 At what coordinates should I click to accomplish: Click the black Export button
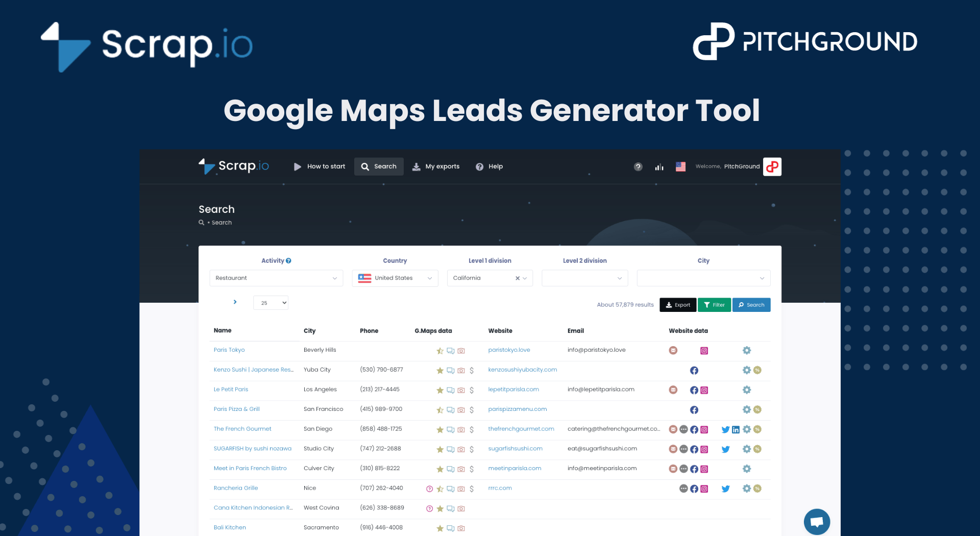click(677, 305)
